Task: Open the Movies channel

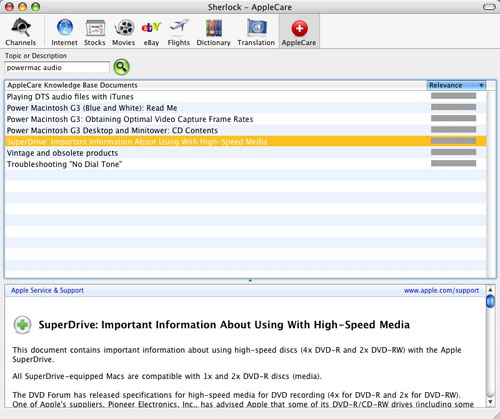Action: point(123,32)
